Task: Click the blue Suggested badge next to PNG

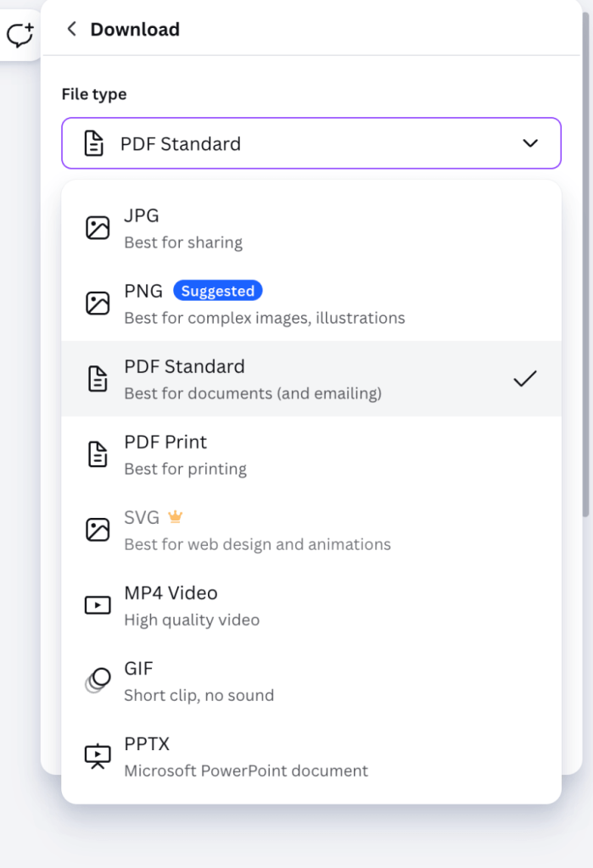Action: point(218,290)
